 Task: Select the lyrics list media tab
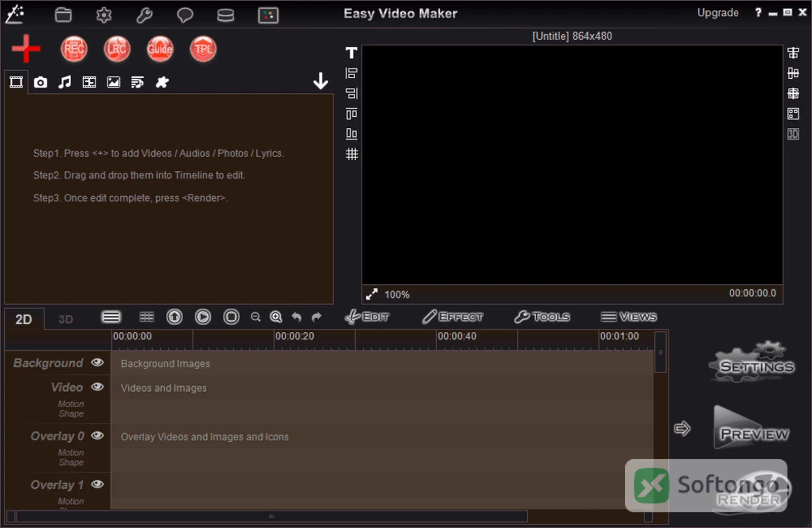(x=137, y=82)
